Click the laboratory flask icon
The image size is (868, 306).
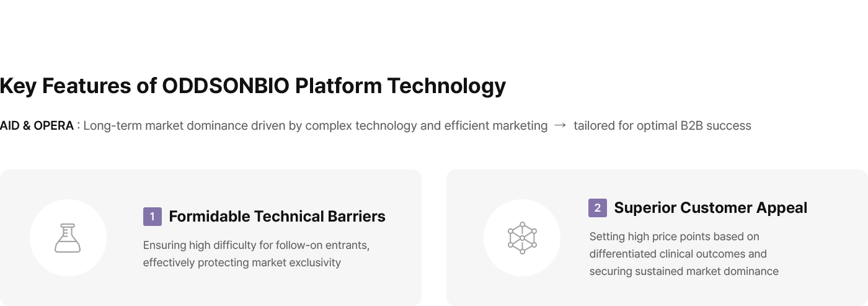pyautogui.click(x=68, y=238)
